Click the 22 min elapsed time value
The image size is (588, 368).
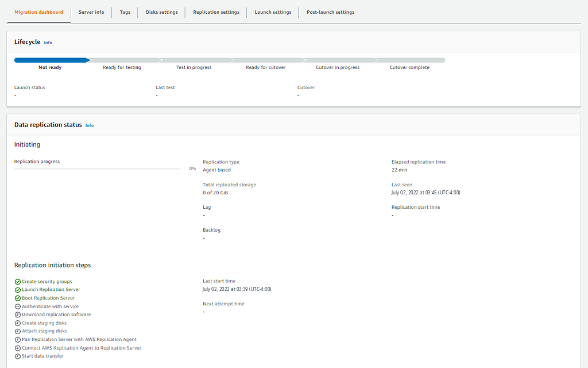point(400,170)
